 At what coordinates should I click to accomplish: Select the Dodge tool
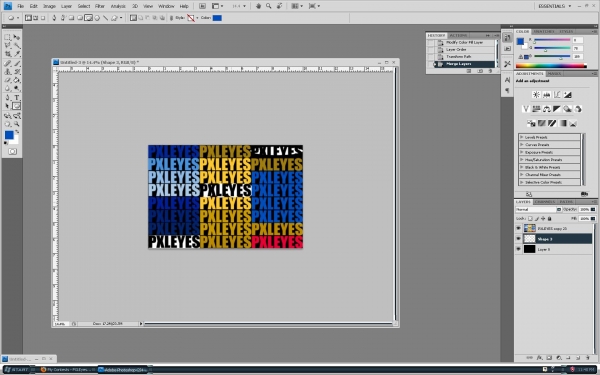pos(17,88)
